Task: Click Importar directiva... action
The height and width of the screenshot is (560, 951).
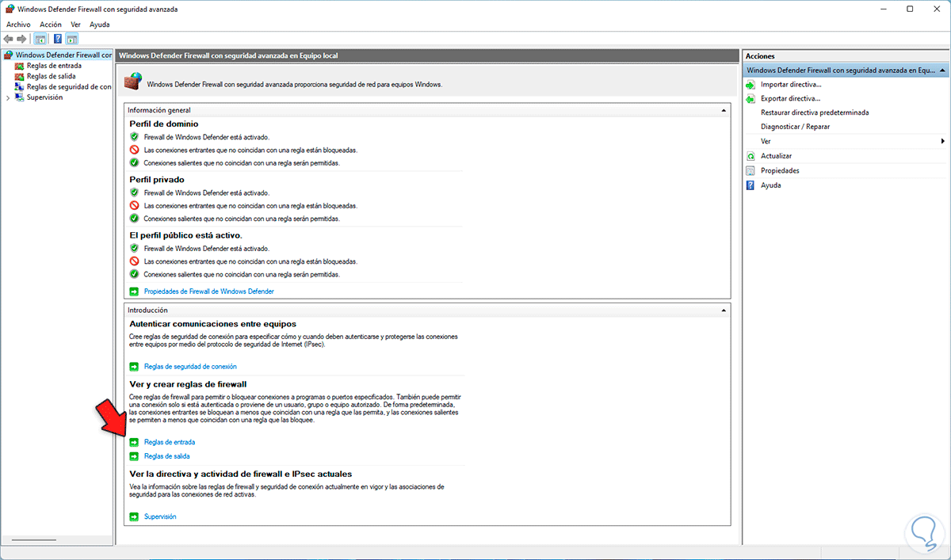Action: pos(791,84)
